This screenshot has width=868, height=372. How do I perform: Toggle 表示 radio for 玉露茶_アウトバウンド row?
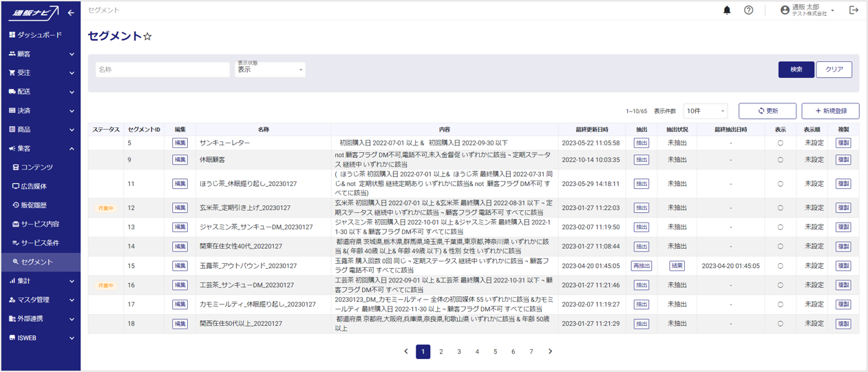[x=780, y=266]
